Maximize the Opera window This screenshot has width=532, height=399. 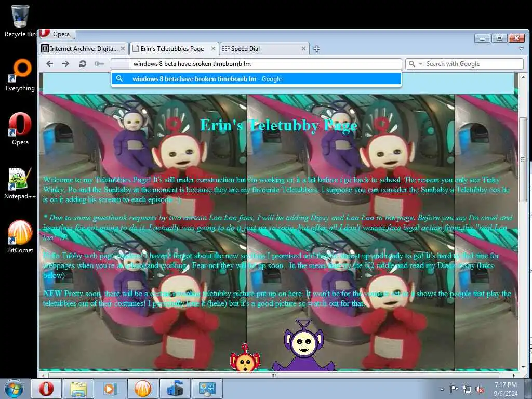pyautogui.click(x=499, y=38)
